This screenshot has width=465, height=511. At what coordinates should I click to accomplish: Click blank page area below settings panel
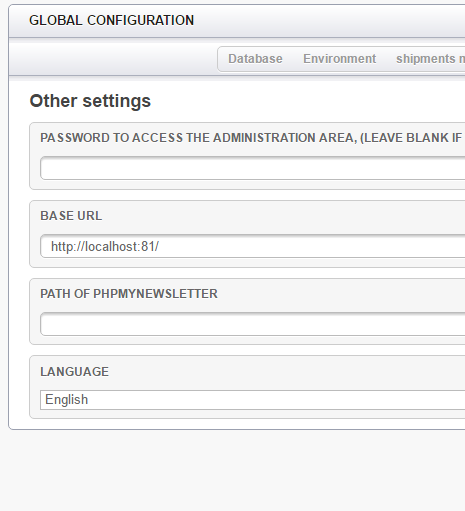coord(232,470)
